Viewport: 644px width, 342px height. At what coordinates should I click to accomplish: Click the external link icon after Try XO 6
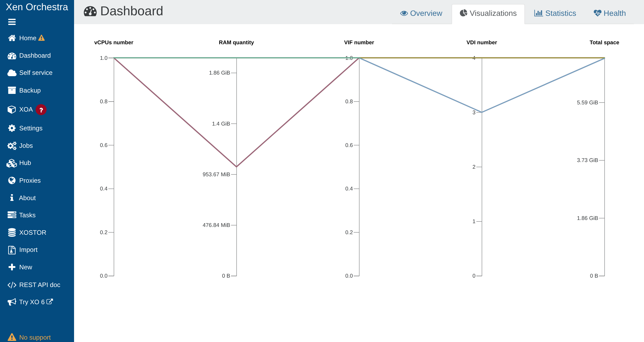pos(50,301)
